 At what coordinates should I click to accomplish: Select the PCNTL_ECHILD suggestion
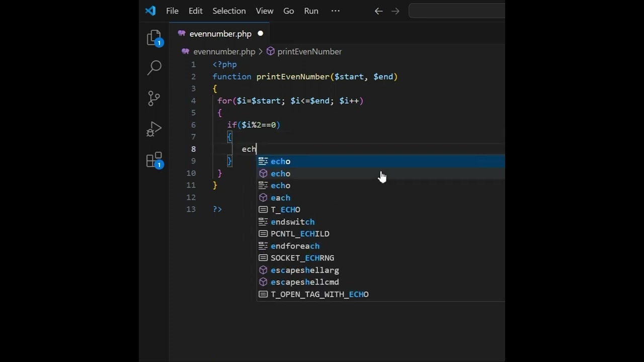[x=381, y=234]
